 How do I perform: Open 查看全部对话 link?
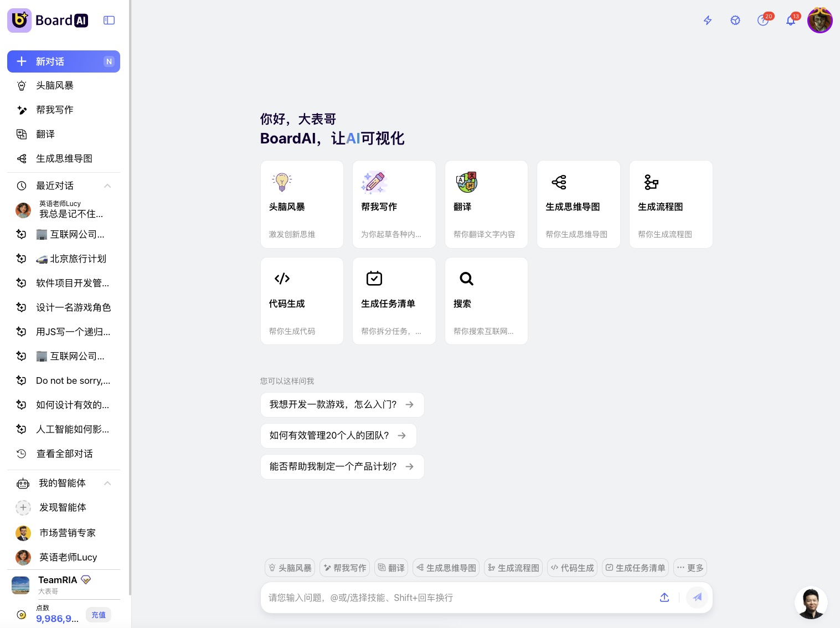click(64, 454)
